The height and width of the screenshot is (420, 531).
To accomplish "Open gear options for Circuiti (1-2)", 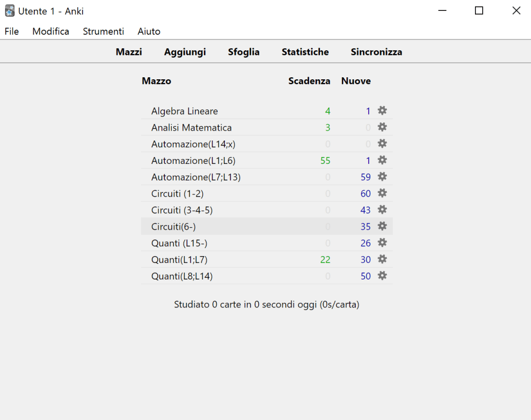I will tap(382, 193).
